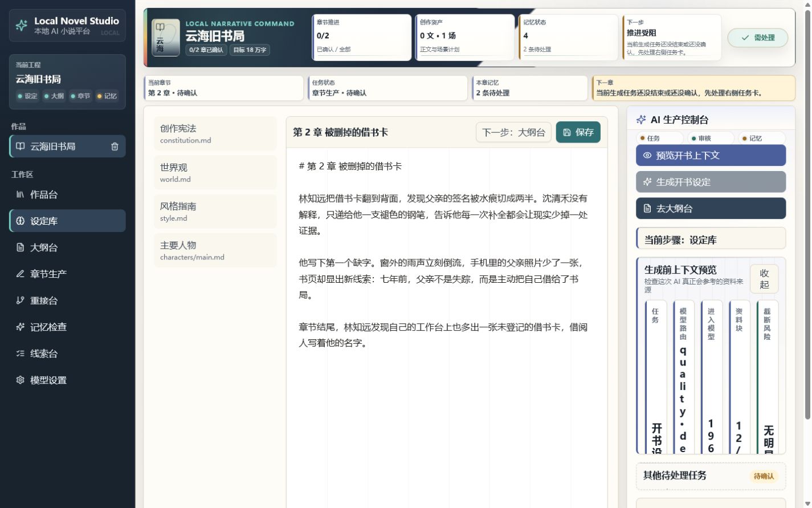Viewport: 812px width, 508px height.
Task: Click the 章节生产 pen icon
Action: [20, 274]
